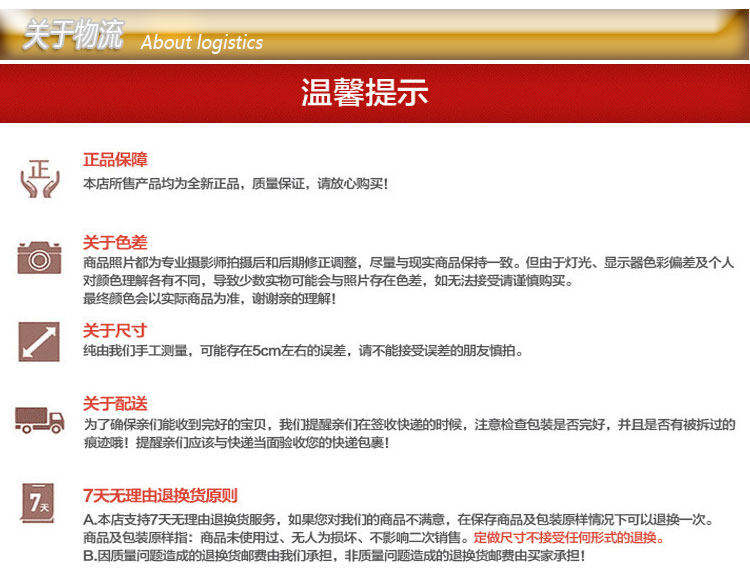
Task: Click the diagonal arrow size icon
Action: pyautogui.click(x=39, y=342)
